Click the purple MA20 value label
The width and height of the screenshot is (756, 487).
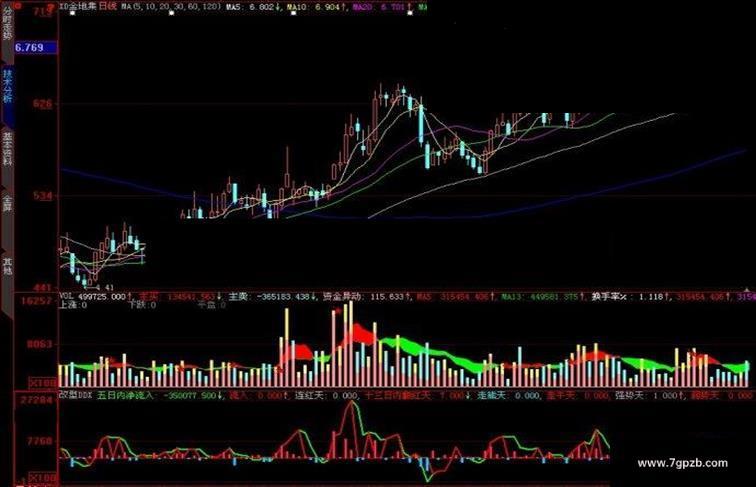tap(380, 7)
